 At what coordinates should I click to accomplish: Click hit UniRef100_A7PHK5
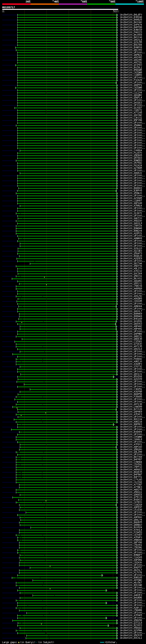coord(131,615)
